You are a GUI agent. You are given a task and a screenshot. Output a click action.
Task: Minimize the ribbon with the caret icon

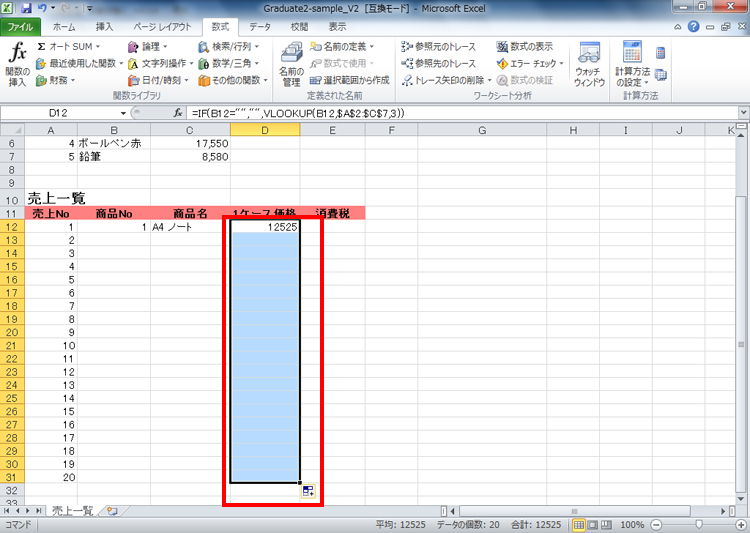pos(678,27)
